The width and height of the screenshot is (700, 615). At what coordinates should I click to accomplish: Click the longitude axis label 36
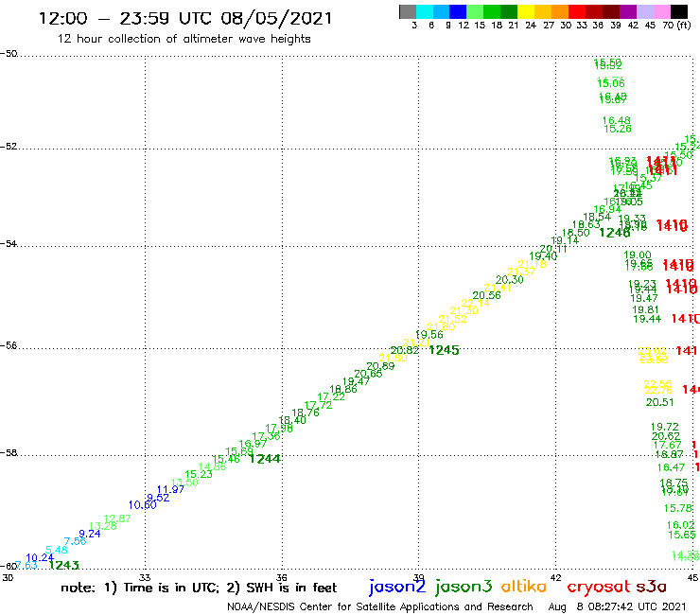point(282,578)
